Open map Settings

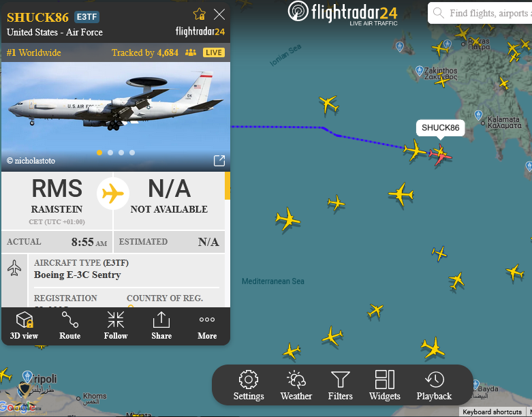coord(249,386)
